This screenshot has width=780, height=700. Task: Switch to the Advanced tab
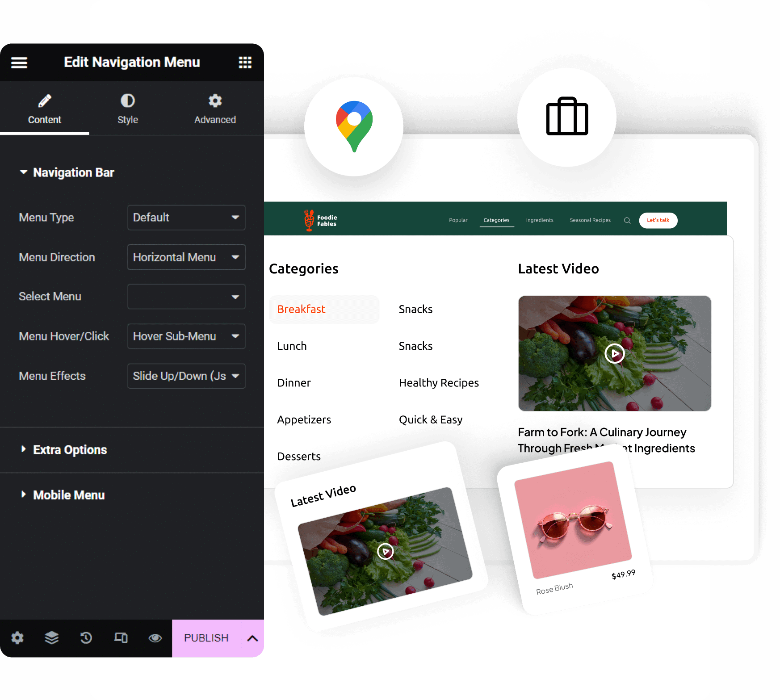(215, 109)
